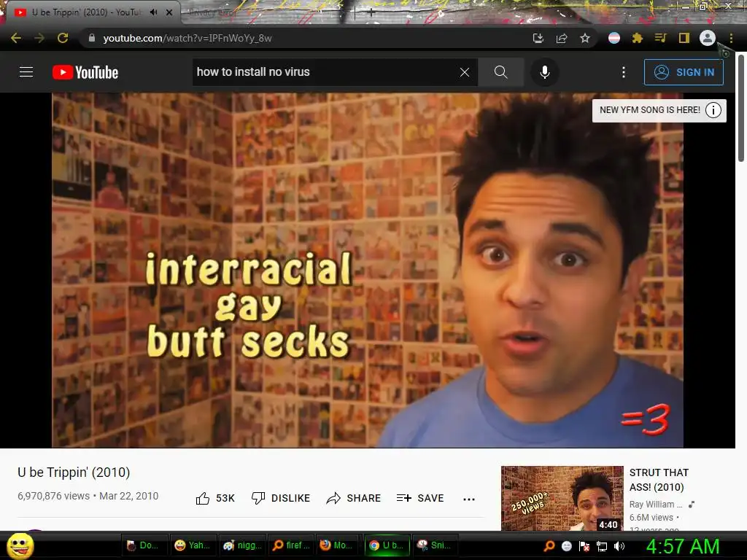Go to YouTube home via logo
The width and height of the screenshot is (747, 560).
tap(85, 72)
